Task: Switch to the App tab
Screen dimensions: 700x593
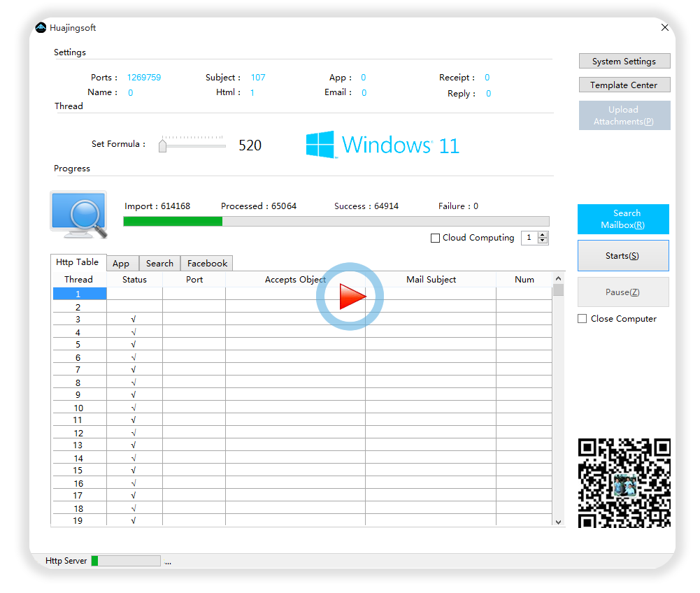Action: pos(121,264)
